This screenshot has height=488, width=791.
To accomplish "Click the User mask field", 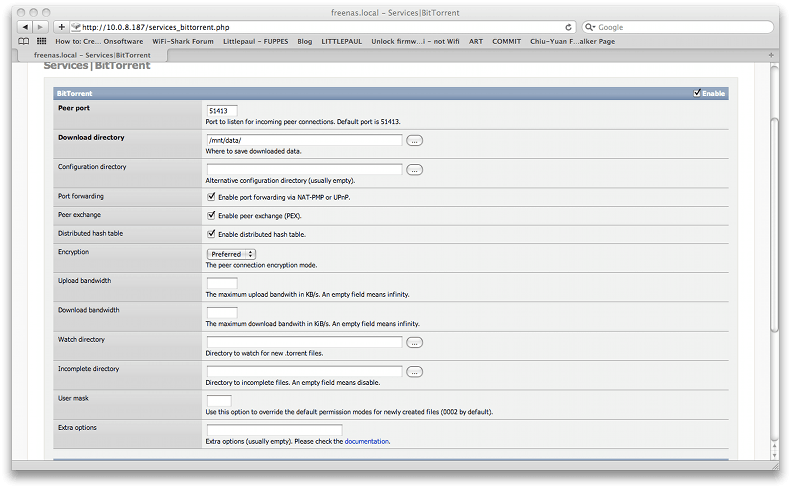I will [x=219, y=401].
